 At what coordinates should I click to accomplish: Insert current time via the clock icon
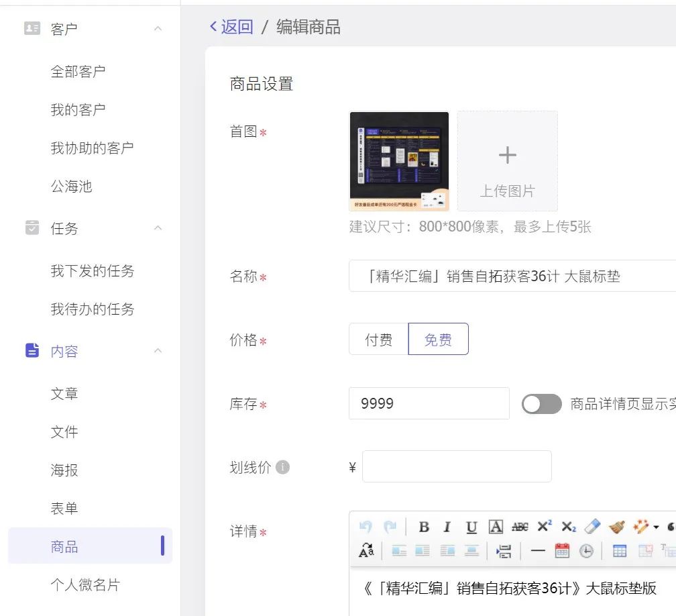point(586,552)
